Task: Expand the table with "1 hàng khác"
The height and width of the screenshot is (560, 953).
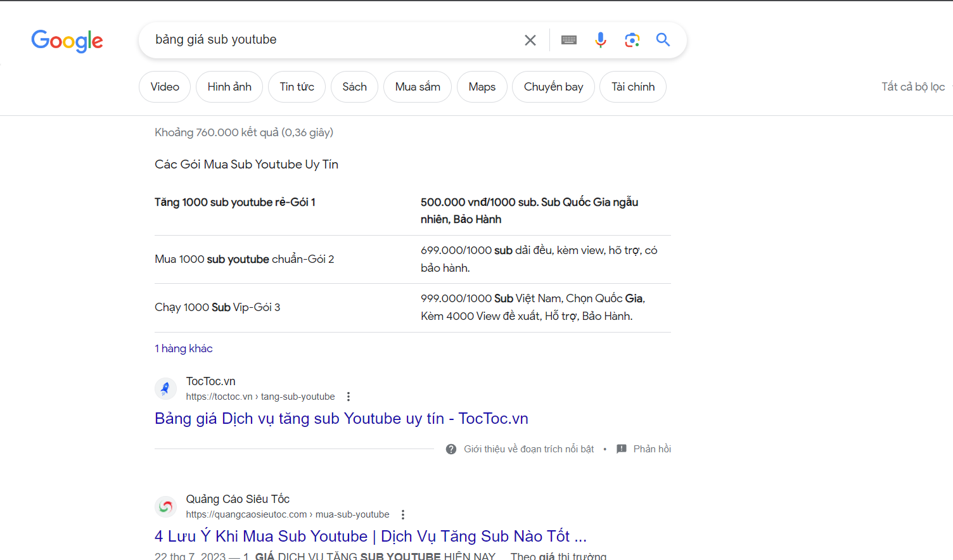Action: click(x=184, y=348)
